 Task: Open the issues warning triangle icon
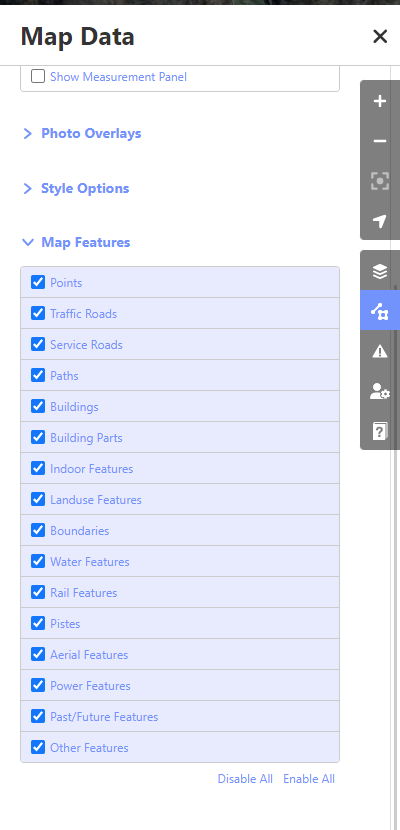pos(380,350)
